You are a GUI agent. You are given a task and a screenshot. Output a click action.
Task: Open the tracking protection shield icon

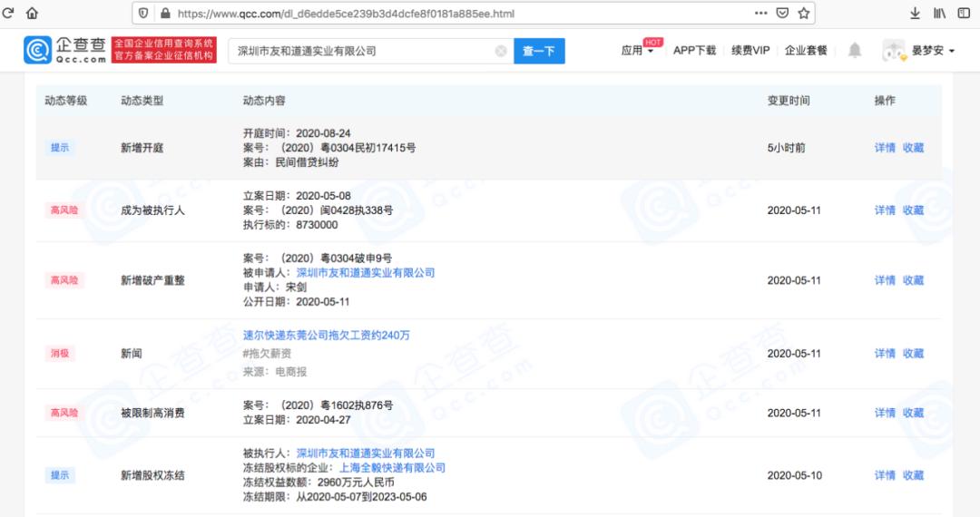pos(143,13)
